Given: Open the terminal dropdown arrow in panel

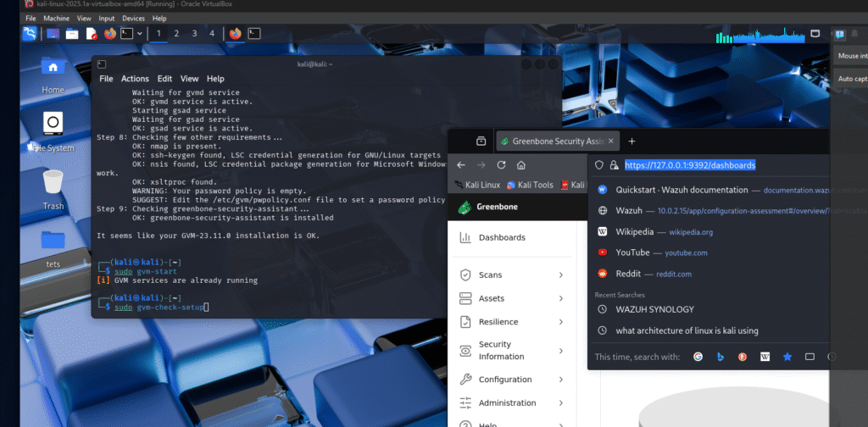Looking at the screenshot, I should pos(140,34).
